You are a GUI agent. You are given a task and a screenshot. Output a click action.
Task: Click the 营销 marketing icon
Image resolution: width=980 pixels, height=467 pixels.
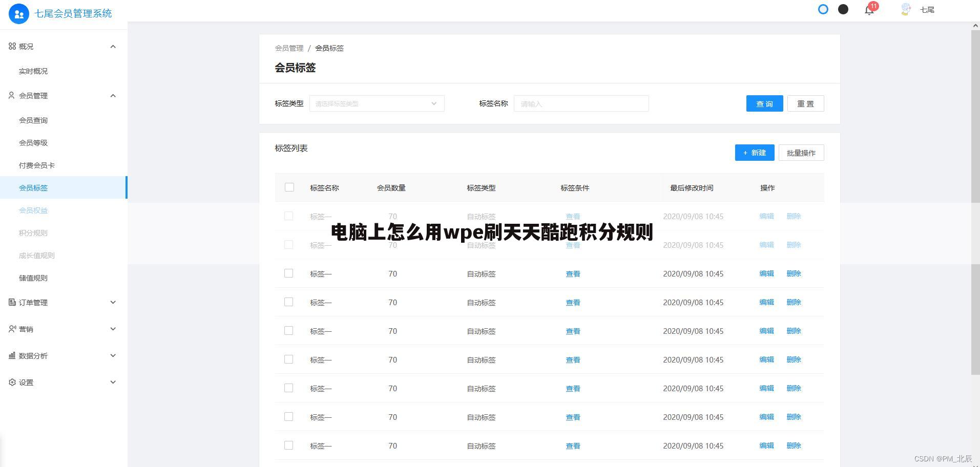tap(12, 329)
